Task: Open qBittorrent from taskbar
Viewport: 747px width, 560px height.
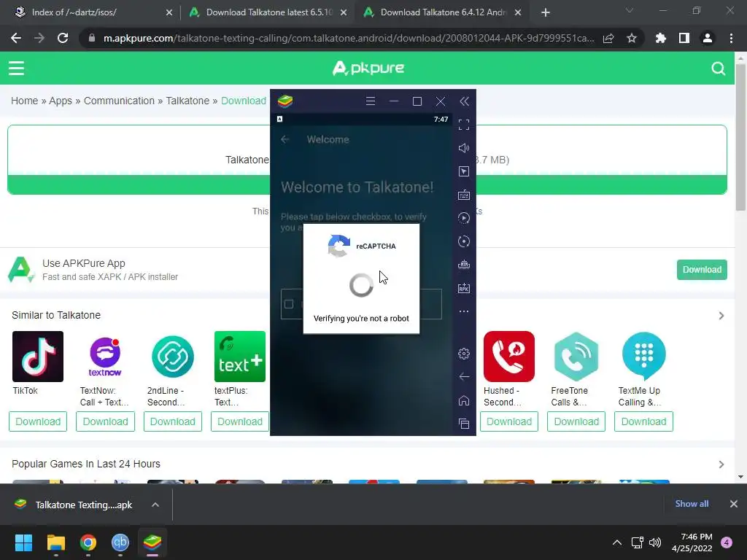Action: 120,542
